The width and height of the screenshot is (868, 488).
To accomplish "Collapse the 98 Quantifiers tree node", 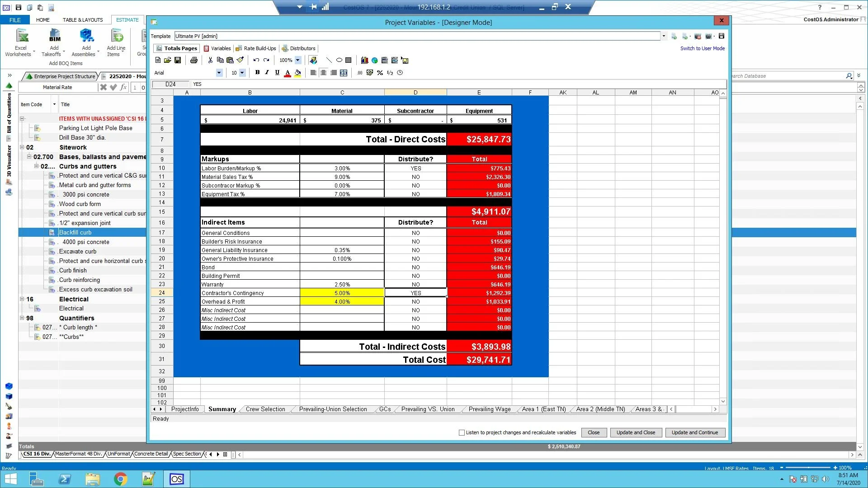I will coord(22,318).
